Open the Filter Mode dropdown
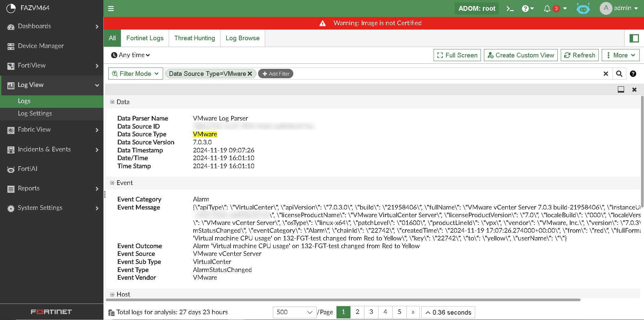This screenshot has width=644, height=320. point(136,74)
